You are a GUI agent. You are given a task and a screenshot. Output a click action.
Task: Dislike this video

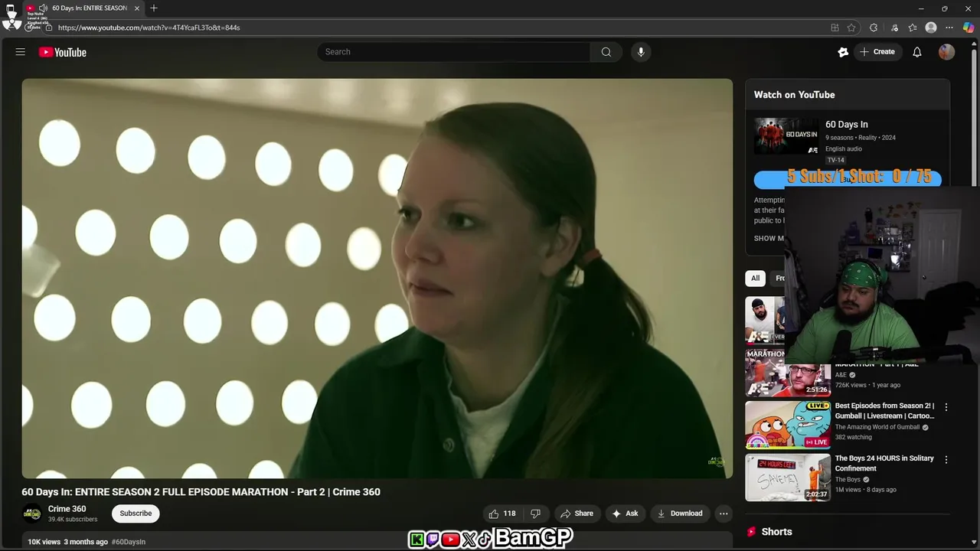click(x=536, y=514)
